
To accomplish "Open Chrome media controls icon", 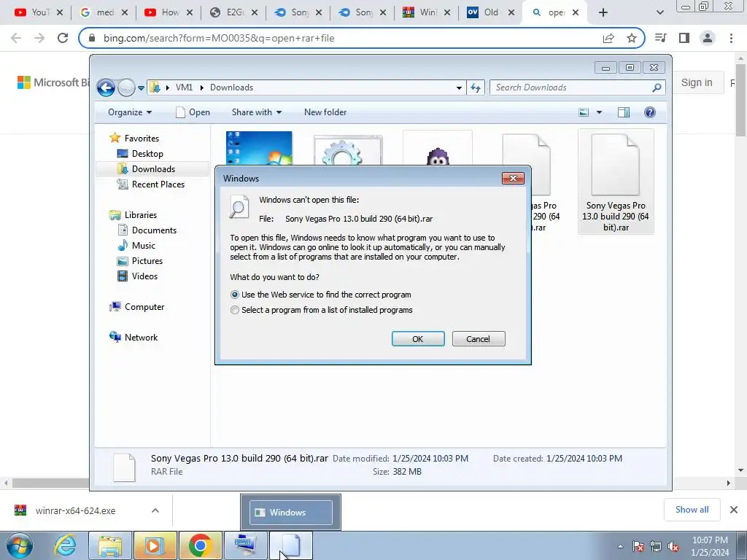I will click(x=660, y=38).
